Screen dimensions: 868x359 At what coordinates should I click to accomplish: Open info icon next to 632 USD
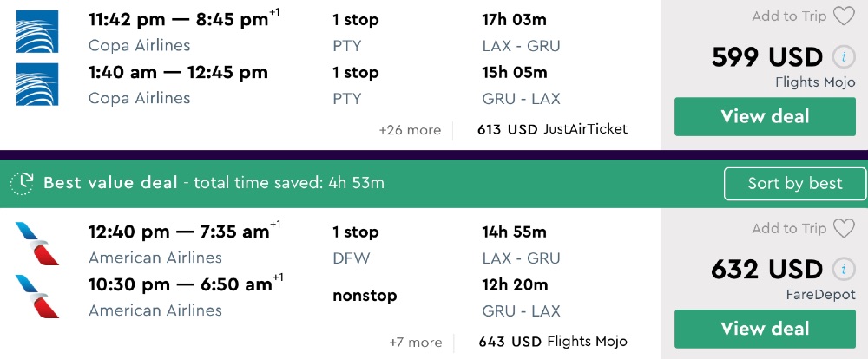[x=843, y=270]
